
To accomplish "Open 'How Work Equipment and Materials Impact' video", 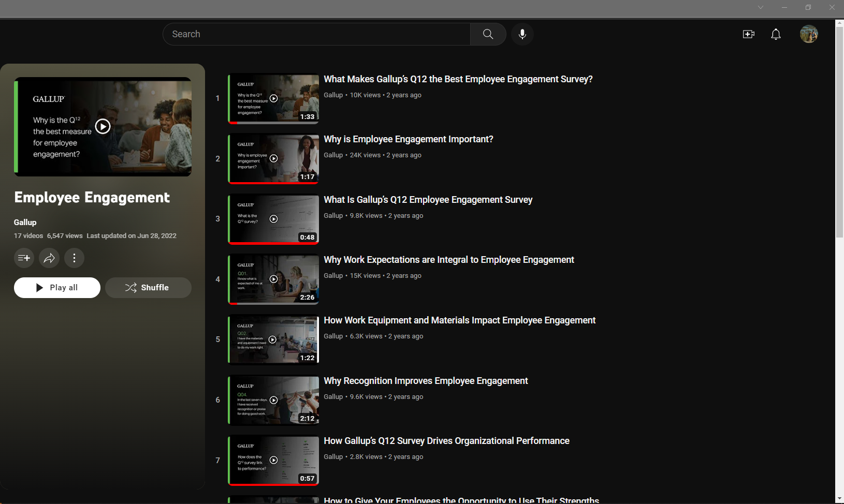I will (x=459, y=320).
